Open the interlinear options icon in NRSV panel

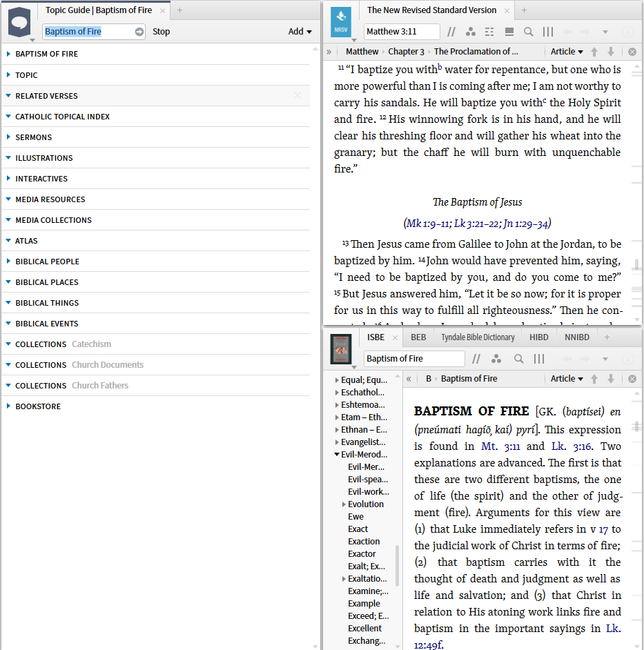(x=490, y=32)
